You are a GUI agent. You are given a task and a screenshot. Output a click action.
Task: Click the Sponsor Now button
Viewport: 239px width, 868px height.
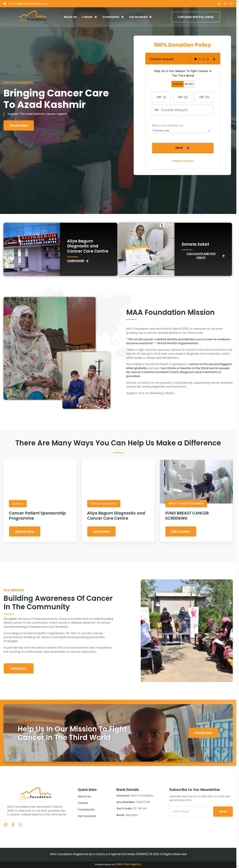click(x=25, y=531)
